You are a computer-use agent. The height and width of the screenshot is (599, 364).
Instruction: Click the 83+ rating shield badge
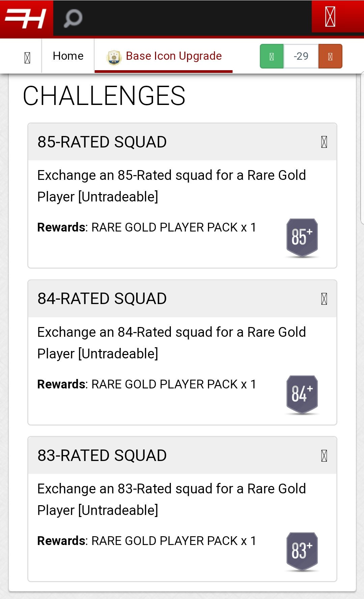(302, 551)
